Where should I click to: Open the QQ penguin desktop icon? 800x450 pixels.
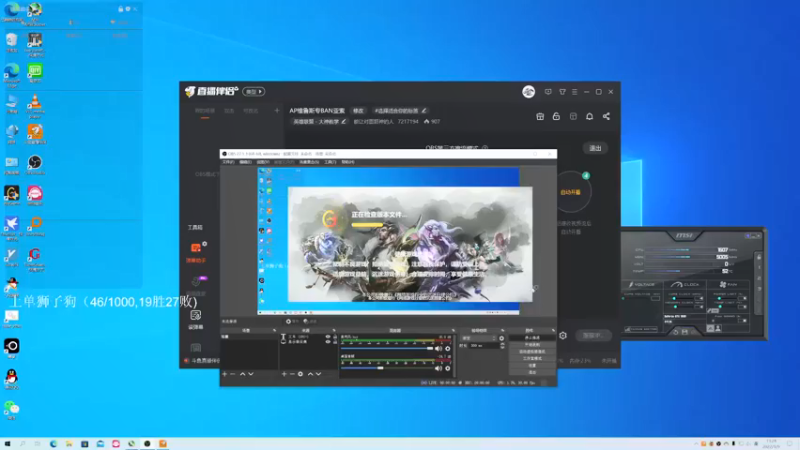pyautogui.click(x=12, y=379)
